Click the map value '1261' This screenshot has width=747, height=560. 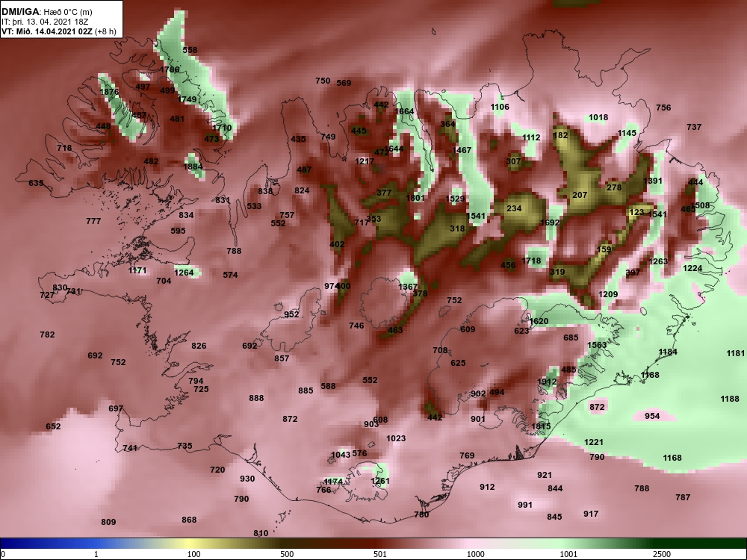(x=380, y=482)
